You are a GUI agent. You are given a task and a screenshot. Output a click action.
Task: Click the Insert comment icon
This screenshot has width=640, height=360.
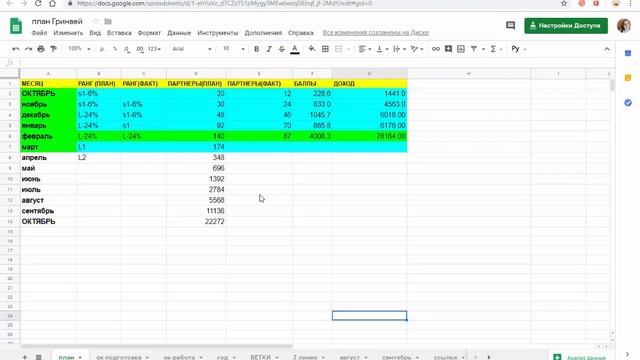coord(448,49)
